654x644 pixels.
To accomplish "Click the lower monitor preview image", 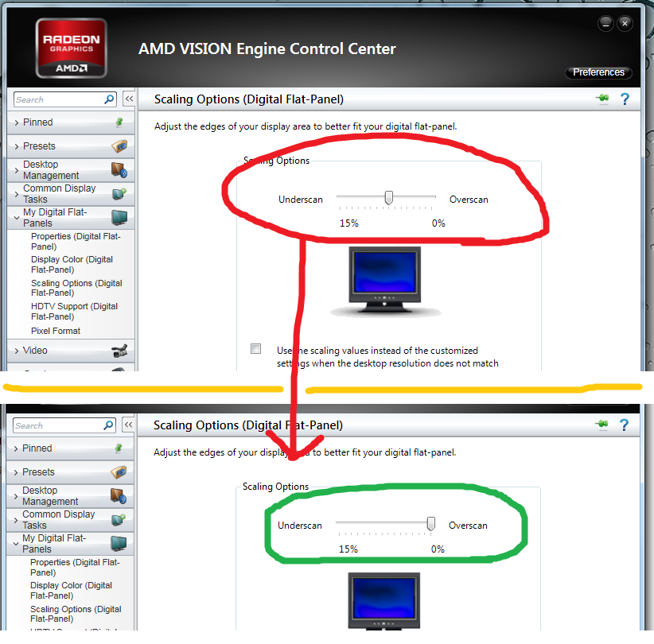I will click(383, 600).
